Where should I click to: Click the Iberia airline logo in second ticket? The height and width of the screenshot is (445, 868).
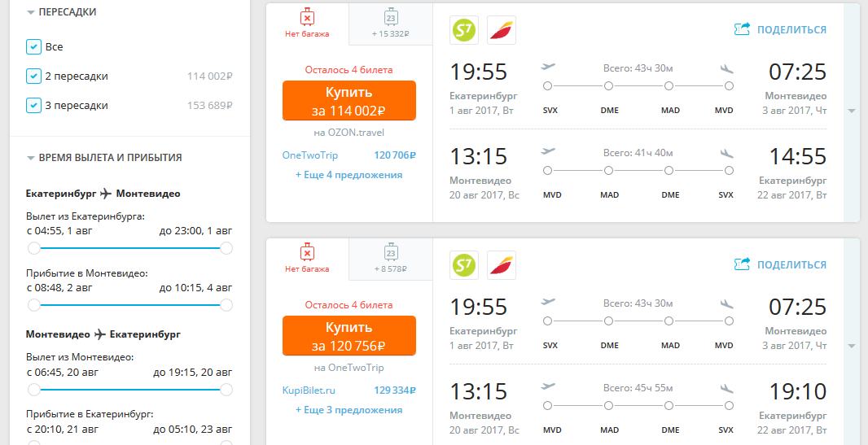click(x=502, y=264)
